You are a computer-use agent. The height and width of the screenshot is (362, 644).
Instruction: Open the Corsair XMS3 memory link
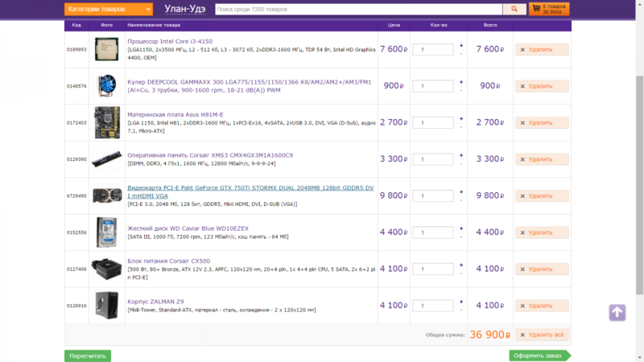click(210, 154)
